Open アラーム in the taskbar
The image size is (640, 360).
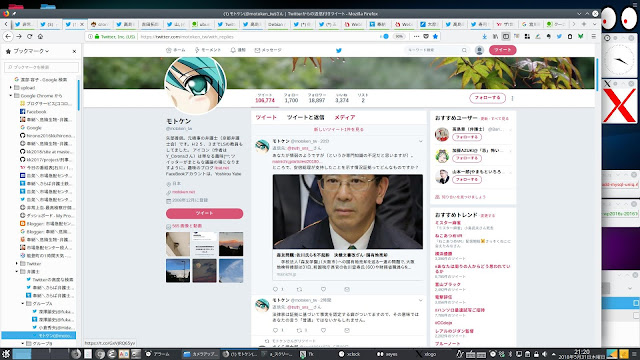coord(158,354)
